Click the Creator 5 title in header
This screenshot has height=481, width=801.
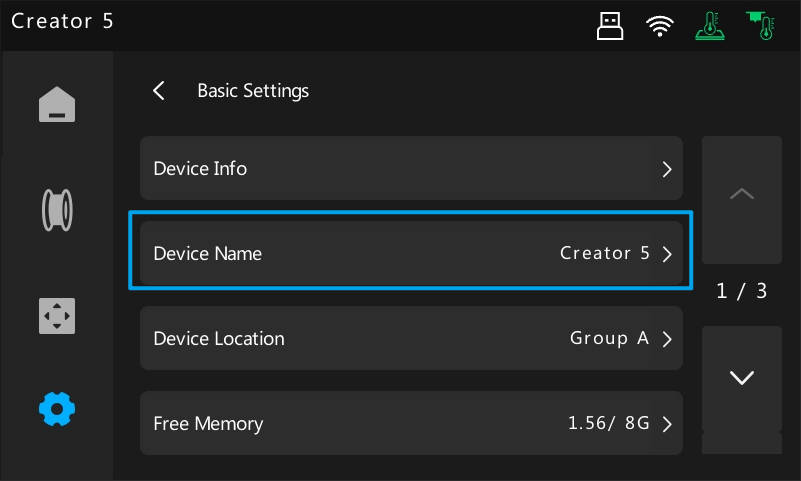click(x=62, y=21)
